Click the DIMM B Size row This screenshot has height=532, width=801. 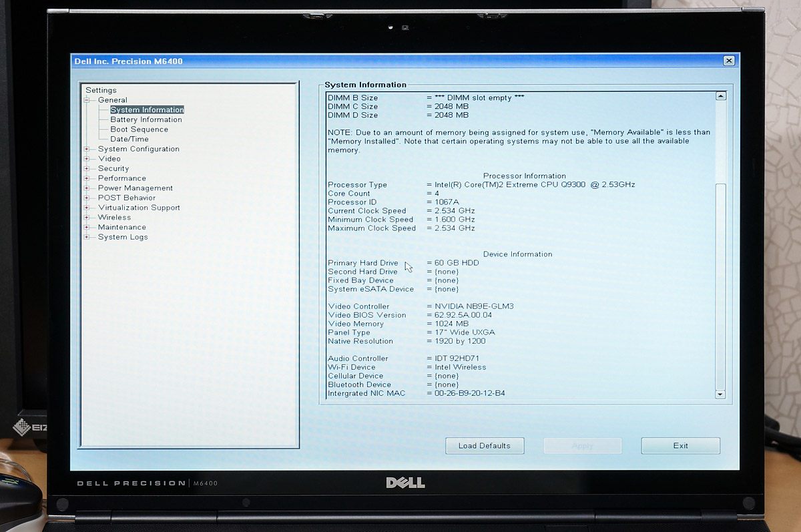(x=427, y=97)
